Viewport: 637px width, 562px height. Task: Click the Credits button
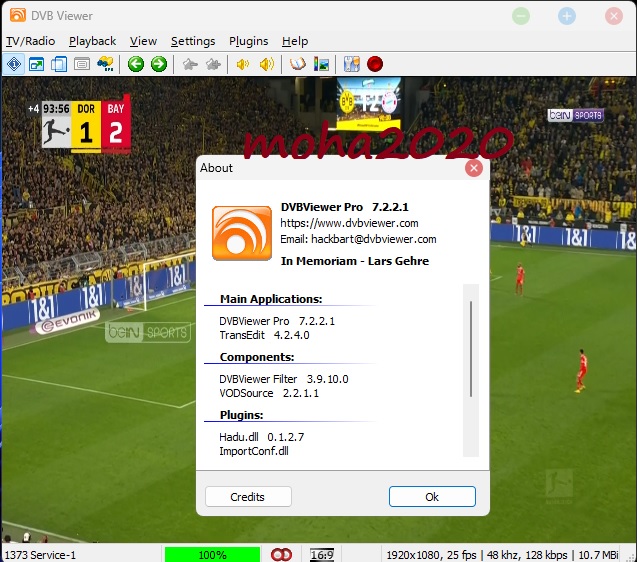[248, 497]
